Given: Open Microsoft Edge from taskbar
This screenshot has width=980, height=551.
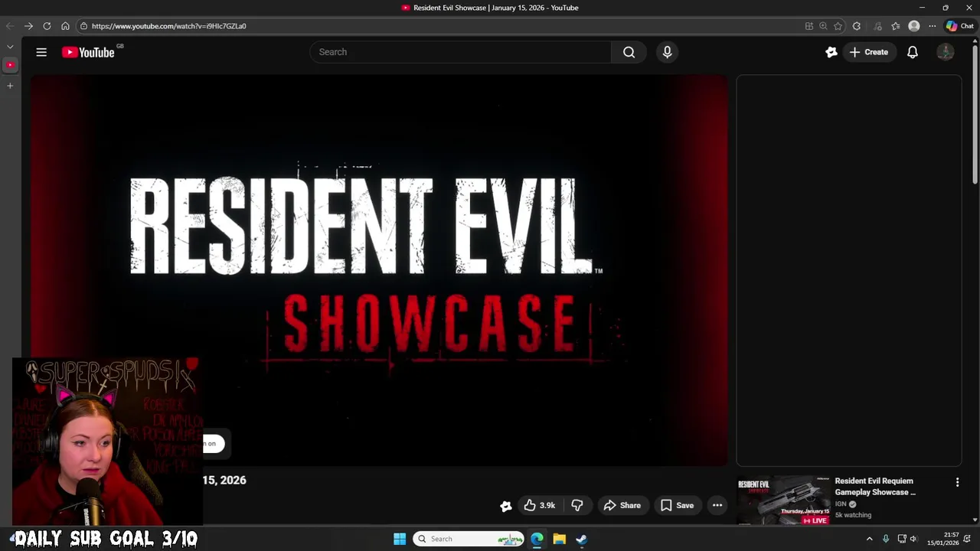Looking at the screenshot, I should coord(537,539).
